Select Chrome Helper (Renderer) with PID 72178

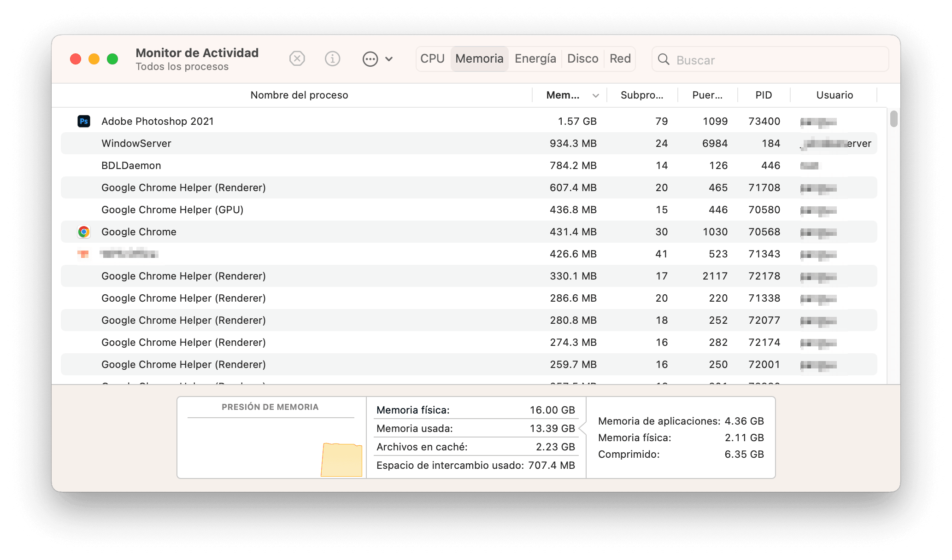469,276
